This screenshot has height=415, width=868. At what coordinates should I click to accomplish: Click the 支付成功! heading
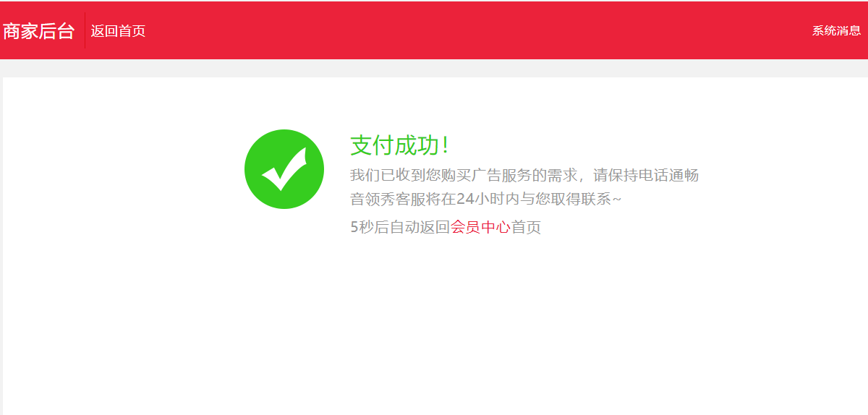(x=400, y=145)
